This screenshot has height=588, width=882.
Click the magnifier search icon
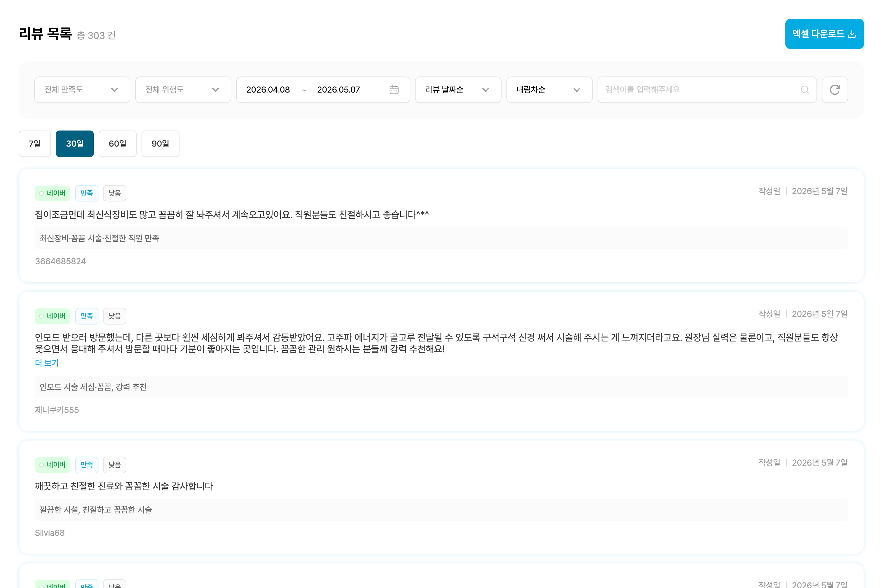pyautogui.click(x=804, y=90)
